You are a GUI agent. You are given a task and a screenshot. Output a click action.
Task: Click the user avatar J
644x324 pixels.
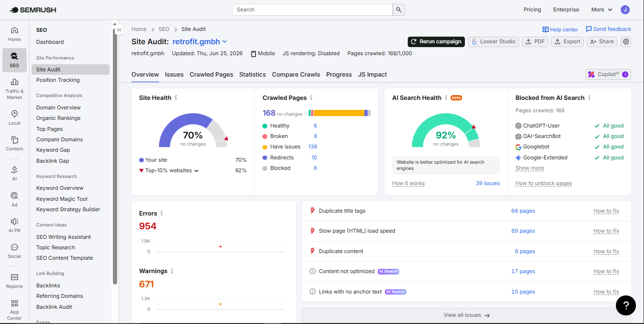[625, 10]
